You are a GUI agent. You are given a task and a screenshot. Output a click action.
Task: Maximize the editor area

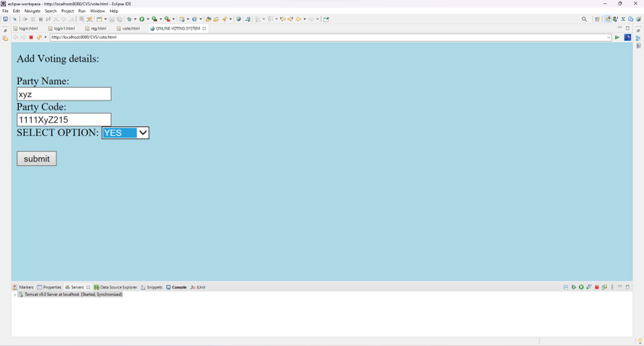pyautogui.click(x=628, y=28)
